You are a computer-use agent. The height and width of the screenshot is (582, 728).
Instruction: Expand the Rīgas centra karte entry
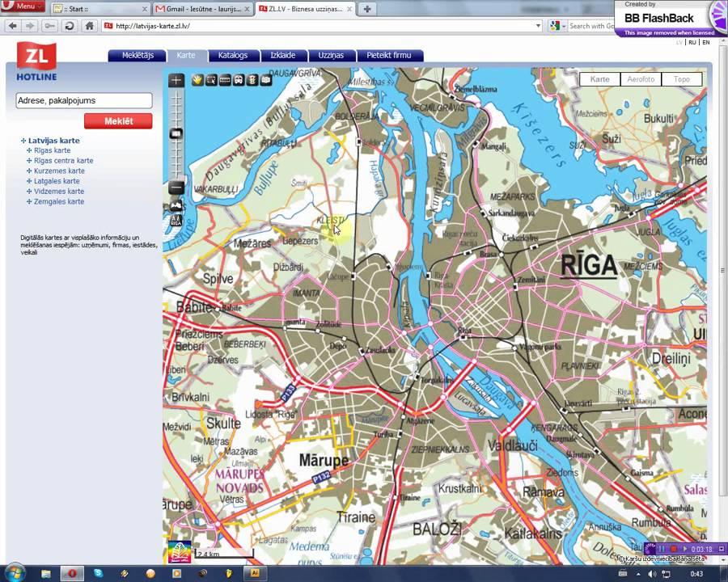click(29, 161)
